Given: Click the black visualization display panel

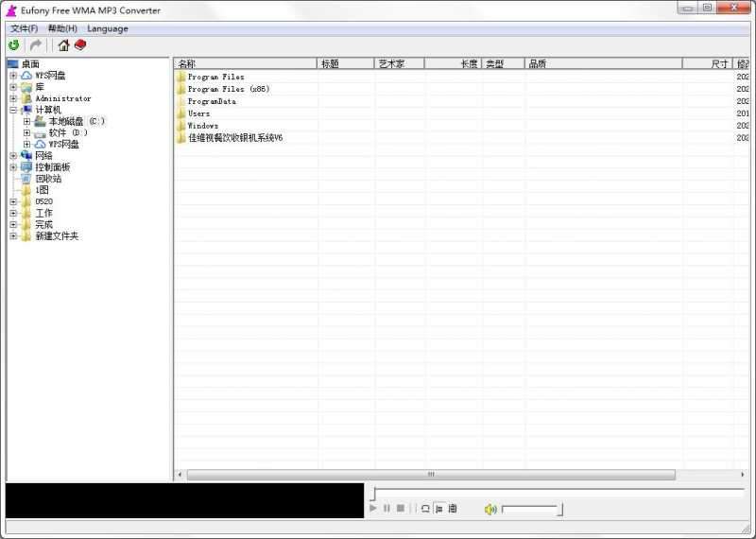Looking at the screenshot, I should [x=184, y=500].
